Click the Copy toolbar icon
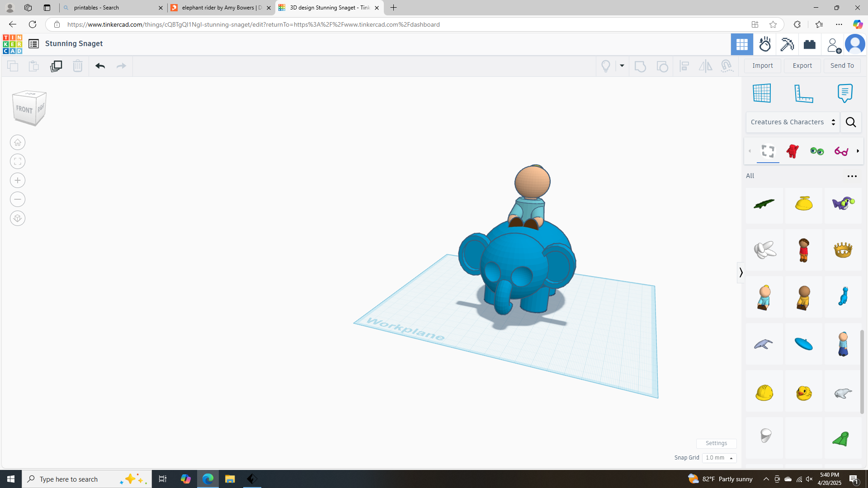868x488 pixels. point(13,66)
